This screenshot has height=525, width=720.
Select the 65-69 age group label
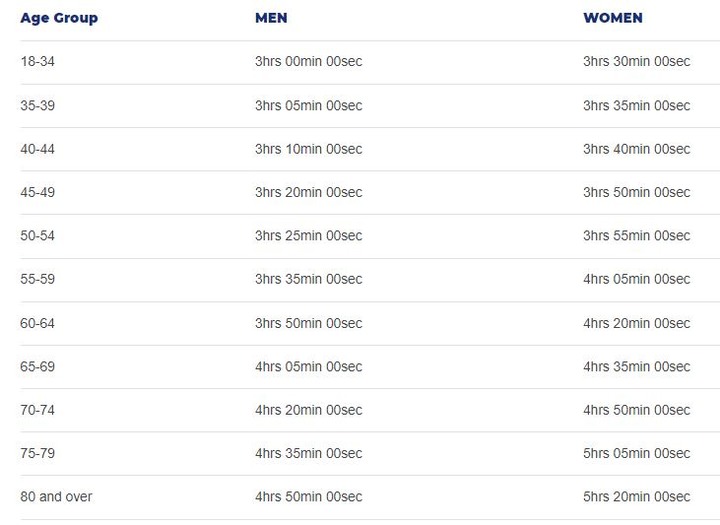coord(37,367)
